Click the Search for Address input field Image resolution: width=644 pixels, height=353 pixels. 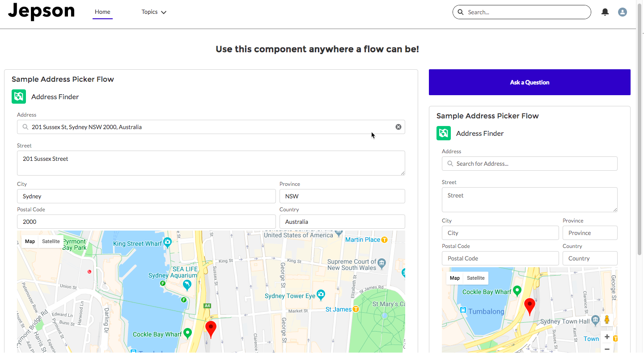pos(530,164)
